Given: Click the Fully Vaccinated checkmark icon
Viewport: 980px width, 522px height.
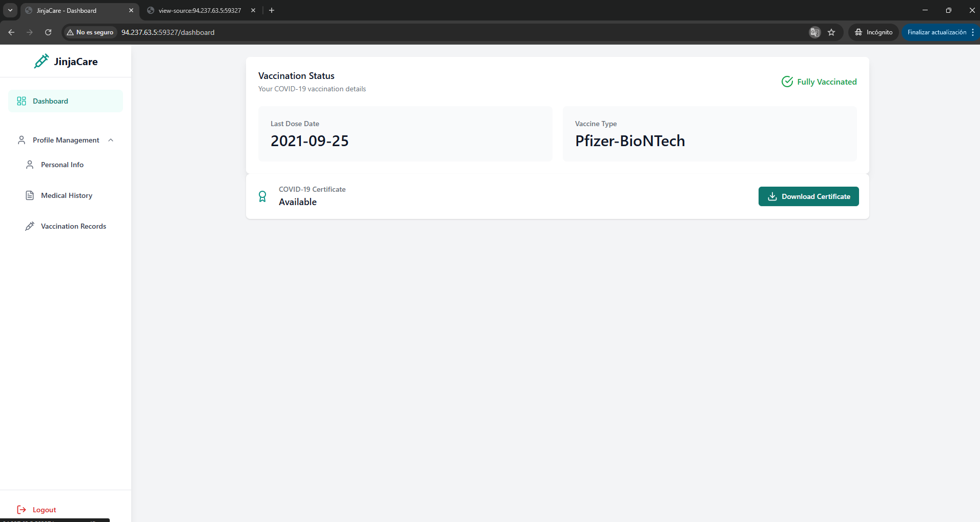Looking at the screenshot, I should point(787,82).
